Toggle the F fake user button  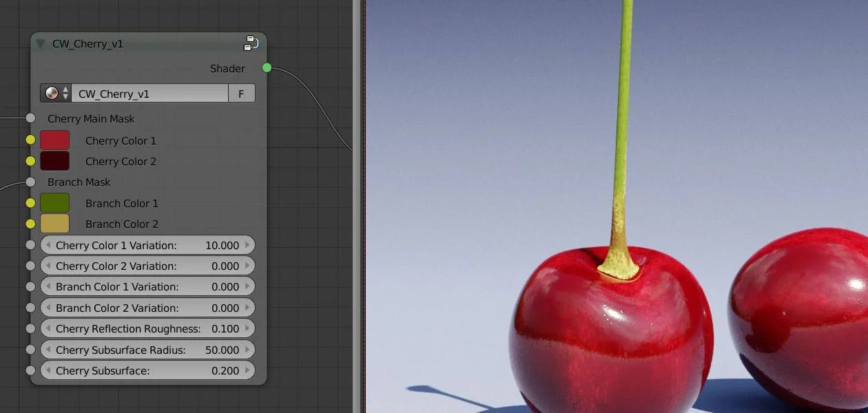[x=242, y=92]
